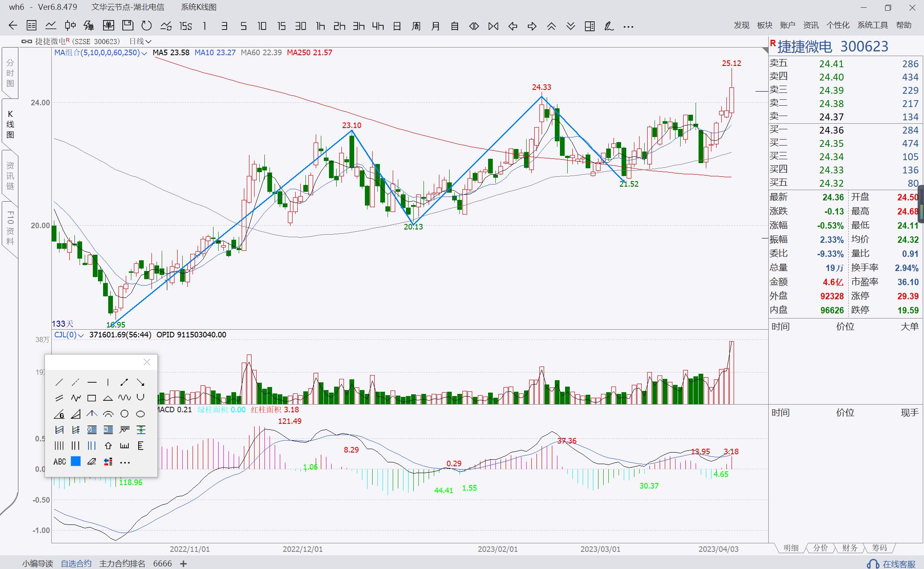924x569 pixels.
Task: Select the circle drawing tool
Action: tap(124, 414)
